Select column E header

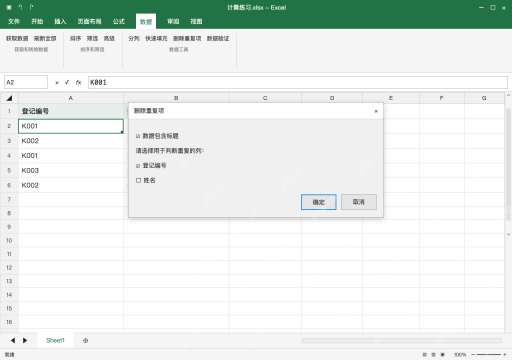391,98
